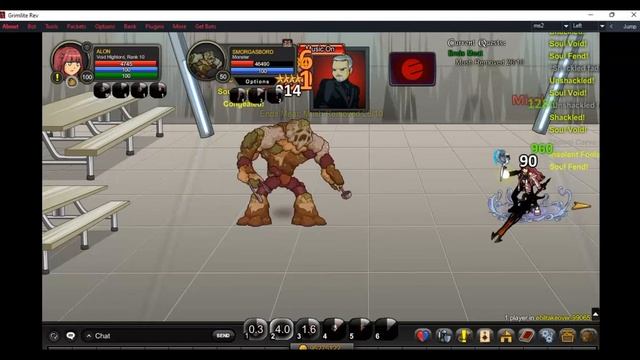Click the red E logo sign
The image size is (640, 360).
(x=412, y=69)
